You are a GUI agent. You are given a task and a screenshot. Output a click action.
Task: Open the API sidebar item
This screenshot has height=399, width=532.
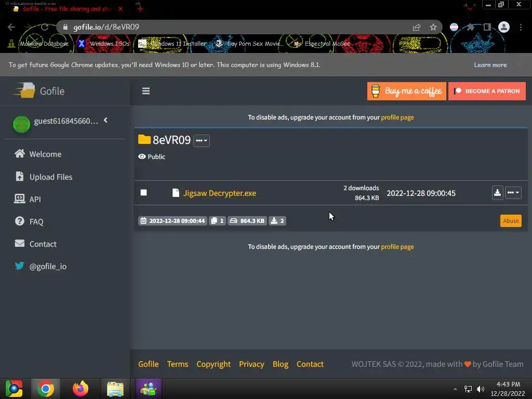tap(28, 199)
